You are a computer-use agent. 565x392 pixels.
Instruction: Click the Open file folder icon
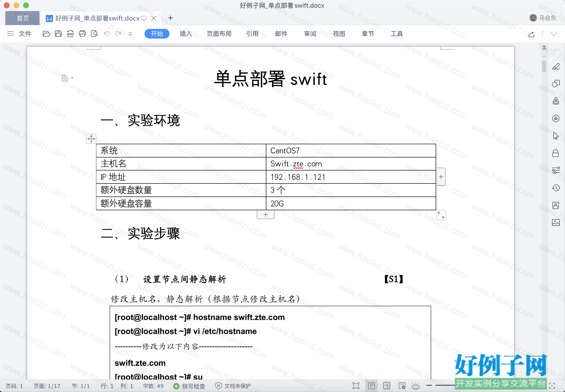[x=46, y=34]
